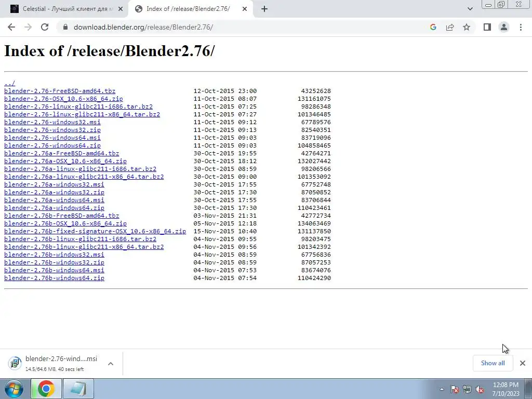Download blender-2.76a-linux-glibc211-i686.tar.bz2

(81, 169)
